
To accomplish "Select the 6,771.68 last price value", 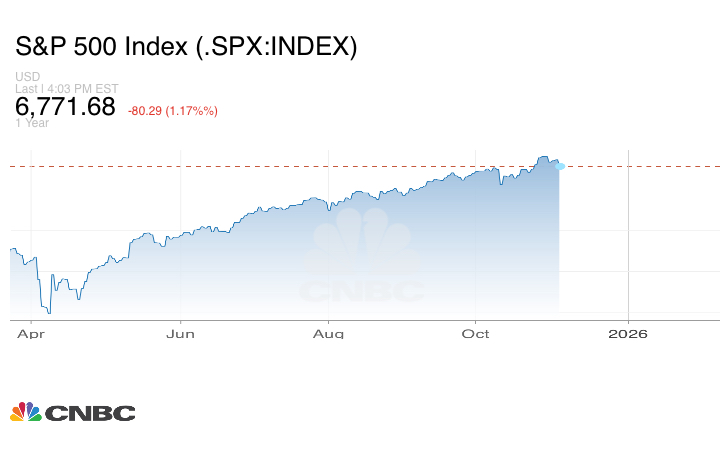I will pos(66,106).
